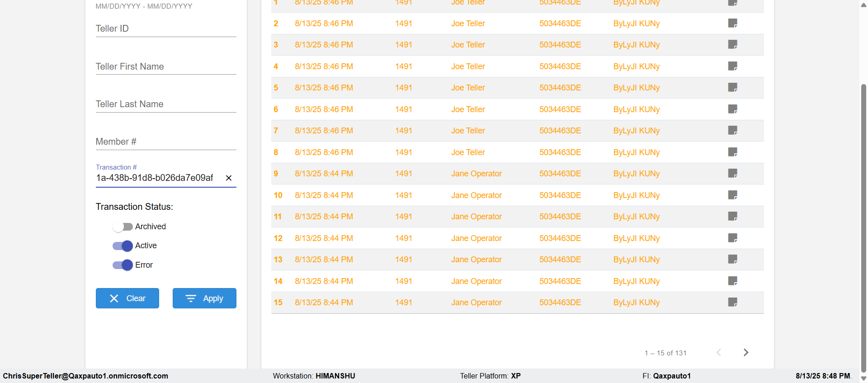Go to previous page of results

[x=719, y=352]
